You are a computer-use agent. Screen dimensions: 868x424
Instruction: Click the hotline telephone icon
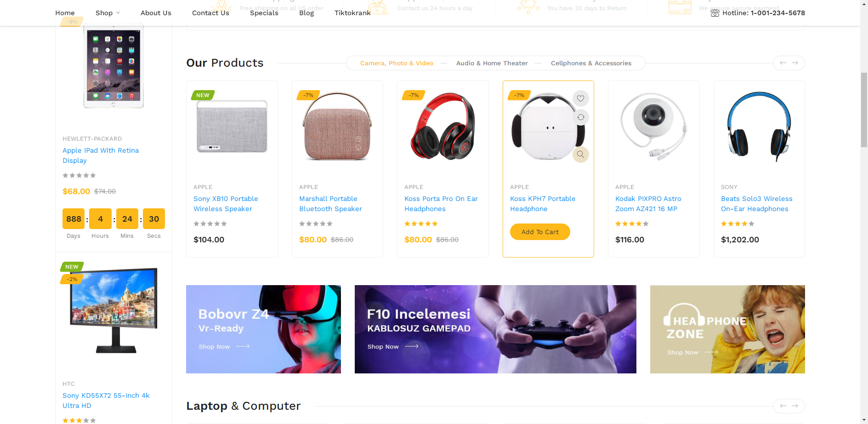coord(715,13)
